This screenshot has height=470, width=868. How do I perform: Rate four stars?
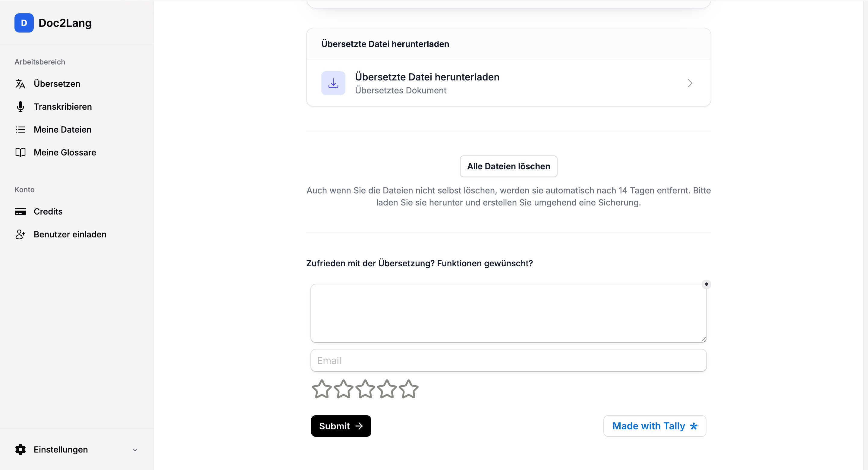point(387,389)
